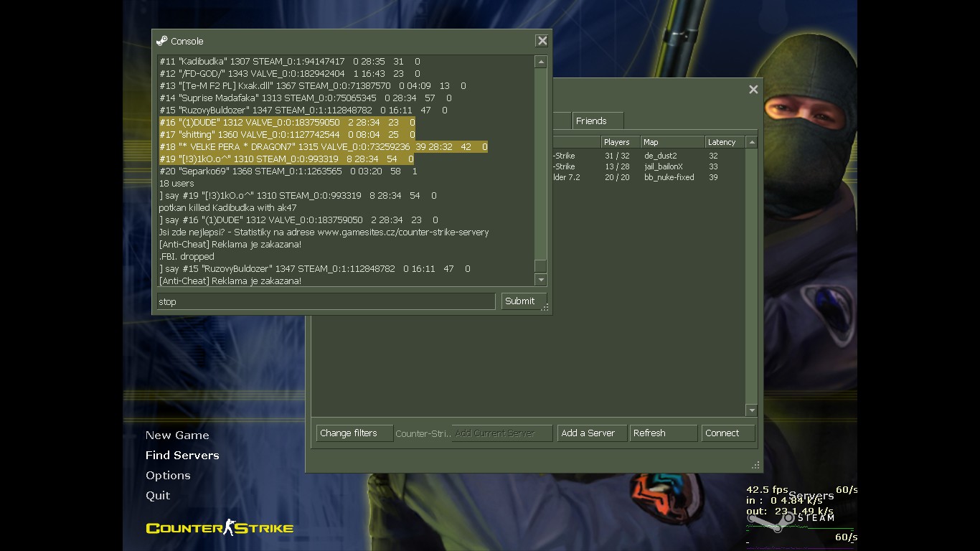Open Change filters
This screenshot has height=551, width=980.
(x=354, y=433)
